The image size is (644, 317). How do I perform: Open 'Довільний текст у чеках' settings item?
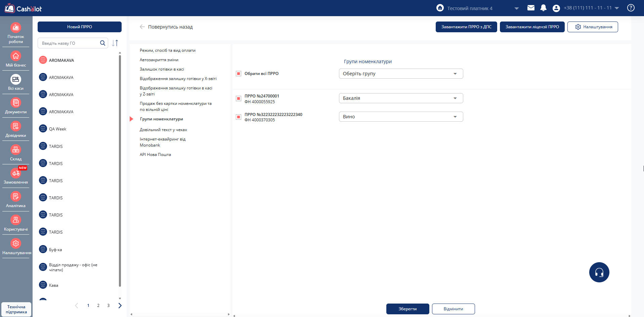click(163, 130)
